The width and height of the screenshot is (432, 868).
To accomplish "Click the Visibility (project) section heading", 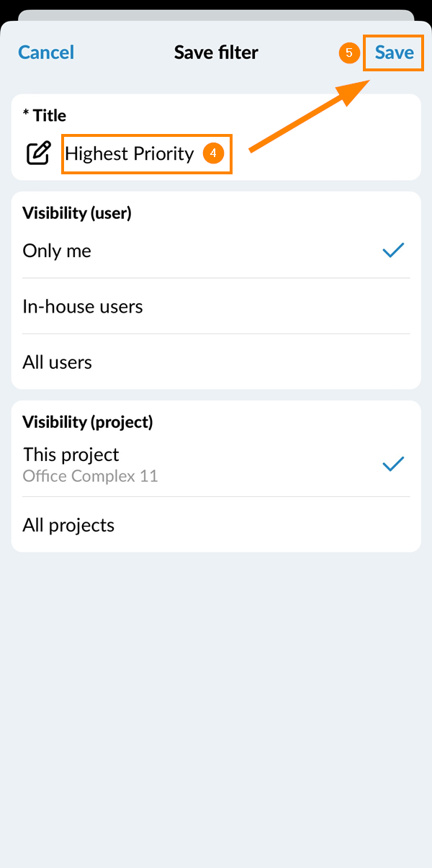I will click(x=87, y=421).
